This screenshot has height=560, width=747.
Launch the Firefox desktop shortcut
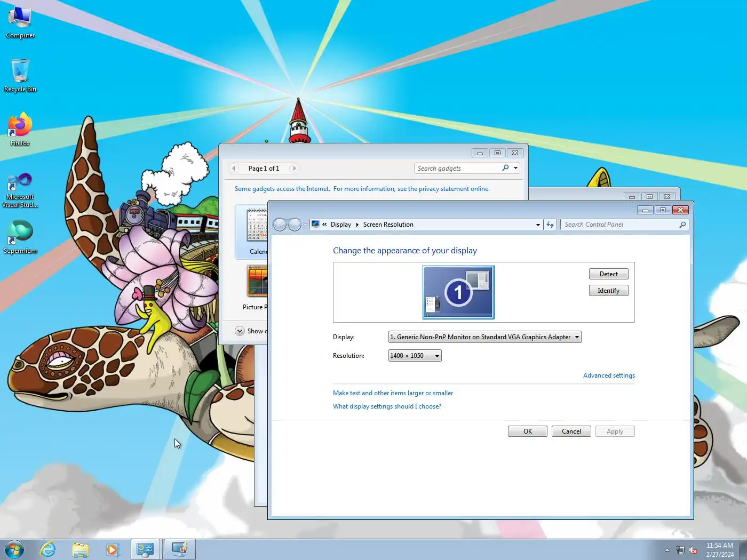pos(20,130)
